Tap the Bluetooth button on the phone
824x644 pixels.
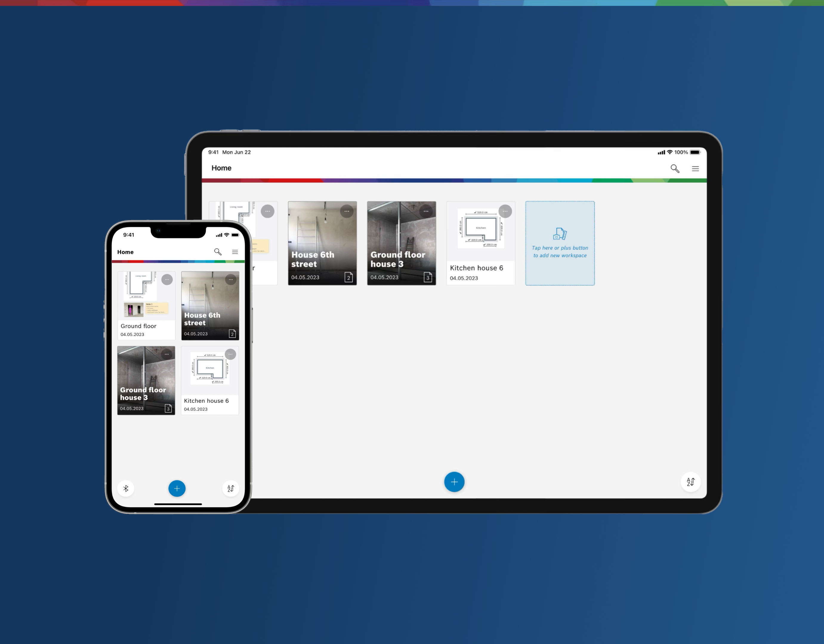tap(126, 488)
